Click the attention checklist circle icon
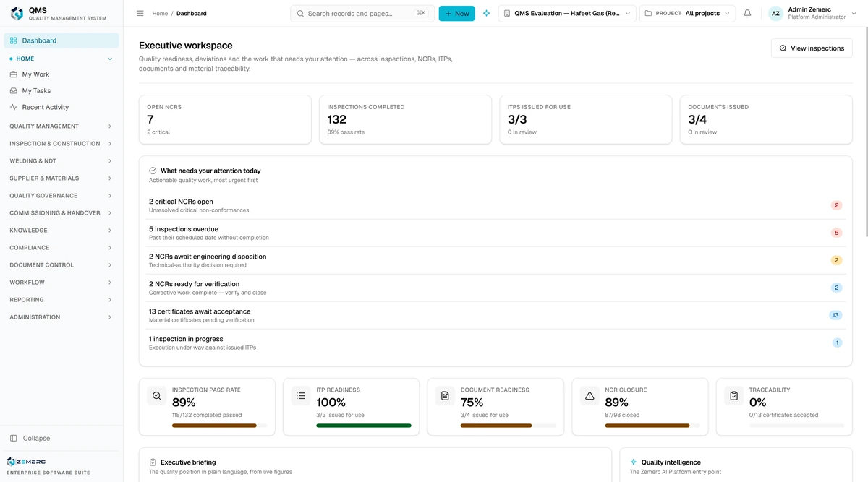Image resolution: width=868 pixels, height=482 pixels. tap(153, 171)
